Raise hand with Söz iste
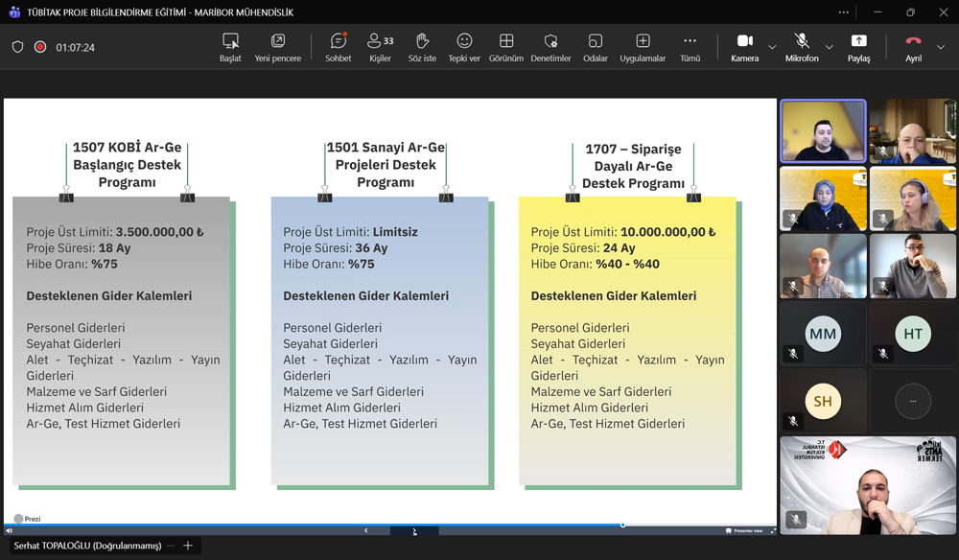The width and height of the screenshot is (959, 560). coord(422,47)
